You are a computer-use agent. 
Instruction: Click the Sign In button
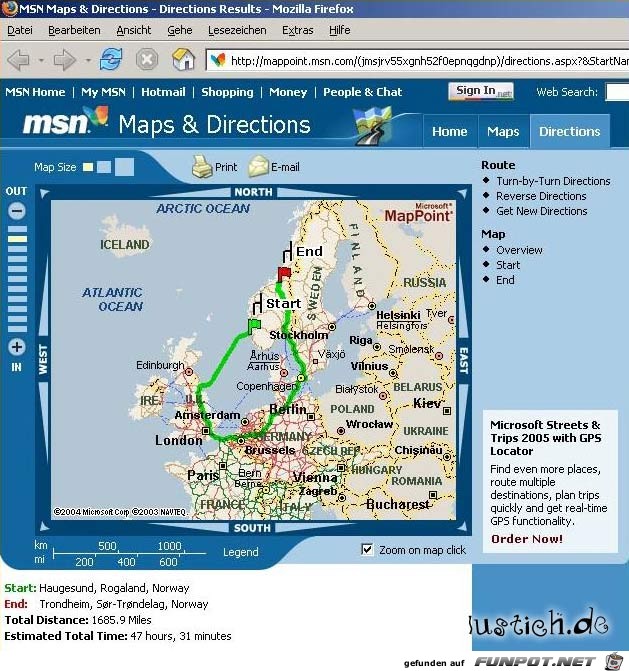[x=481, y=91]
